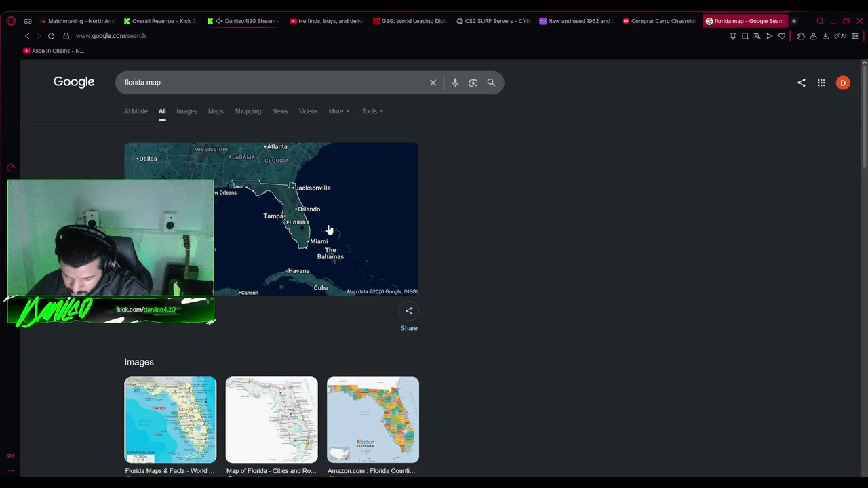The image size is (868, 488).
Task: Switch to the G2G World Leading Digital tab
Action: pyautogui.click(x=410, y=21)
